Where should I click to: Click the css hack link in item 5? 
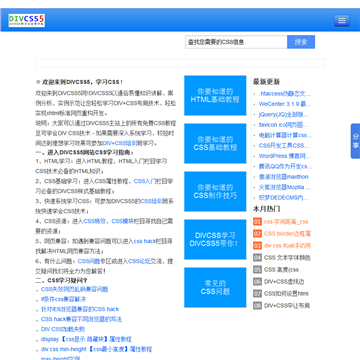click(x=145, y=241)
